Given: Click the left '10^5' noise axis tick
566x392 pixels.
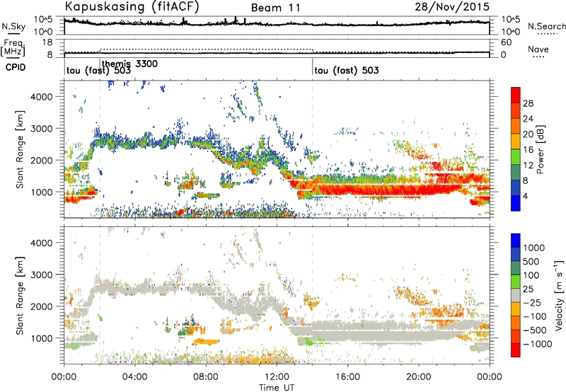Looking at the screenshot, I should tap(43, 20).
